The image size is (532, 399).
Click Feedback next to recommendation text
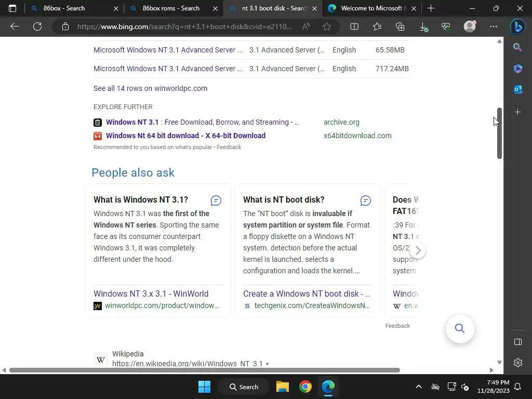click(x=229, y=147)
